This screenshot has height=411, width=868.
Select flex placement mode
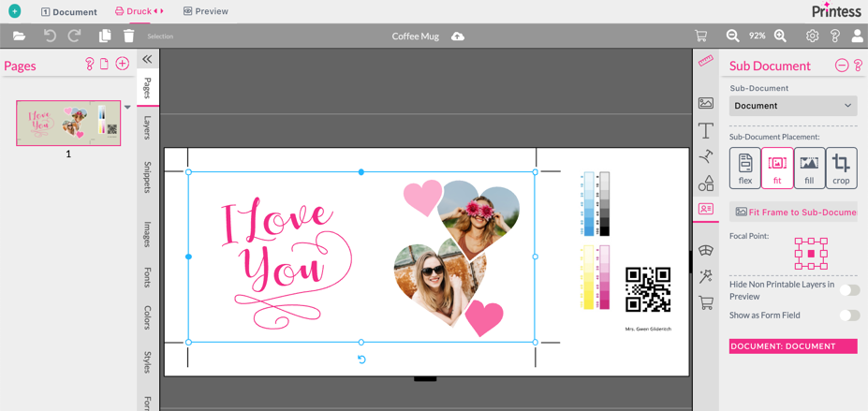(745, 169)
